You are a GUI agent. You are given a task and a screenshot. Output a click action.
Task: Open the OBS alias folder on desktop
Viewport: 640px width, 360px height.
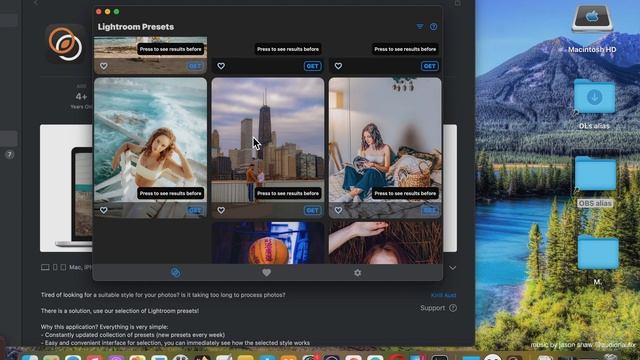click(596, 174)
